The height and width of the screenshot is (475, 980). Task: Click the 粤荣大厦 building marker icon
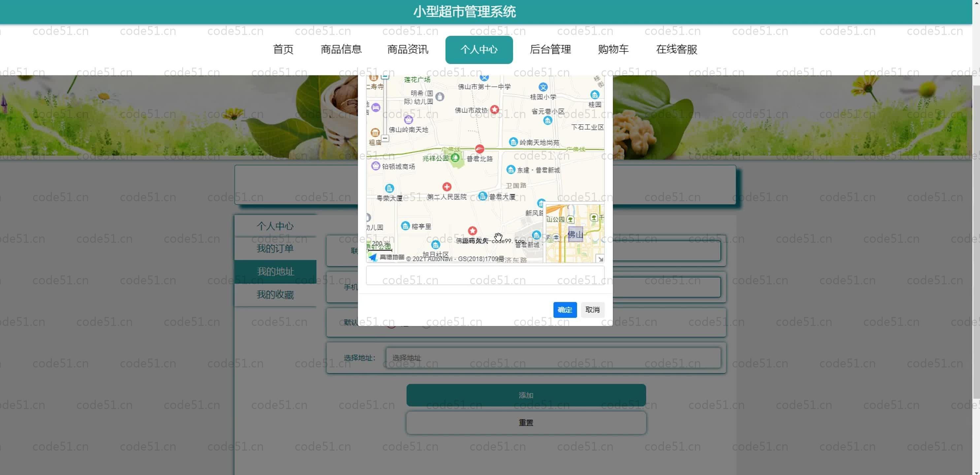click(389, 188)
